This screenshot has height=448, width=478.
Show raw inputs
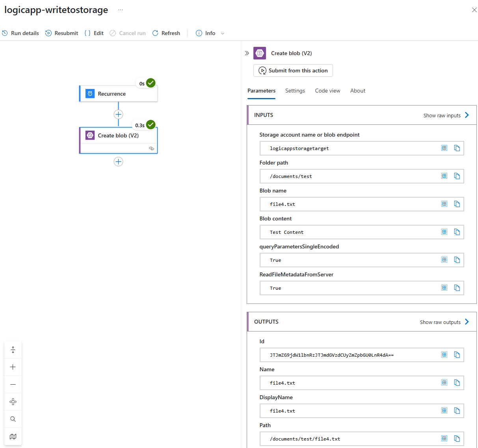click(x=446, y=115)
